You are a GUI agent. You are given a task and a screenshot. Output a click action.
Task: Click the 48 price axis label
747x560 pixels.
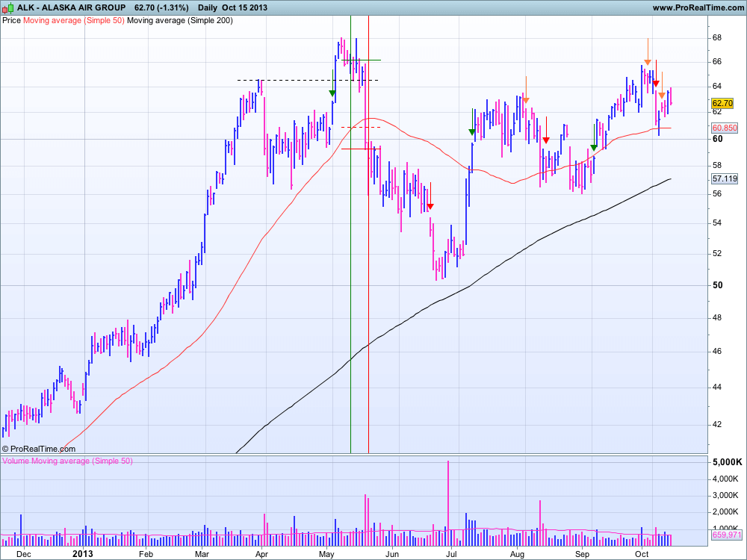(x=717, y=317)
